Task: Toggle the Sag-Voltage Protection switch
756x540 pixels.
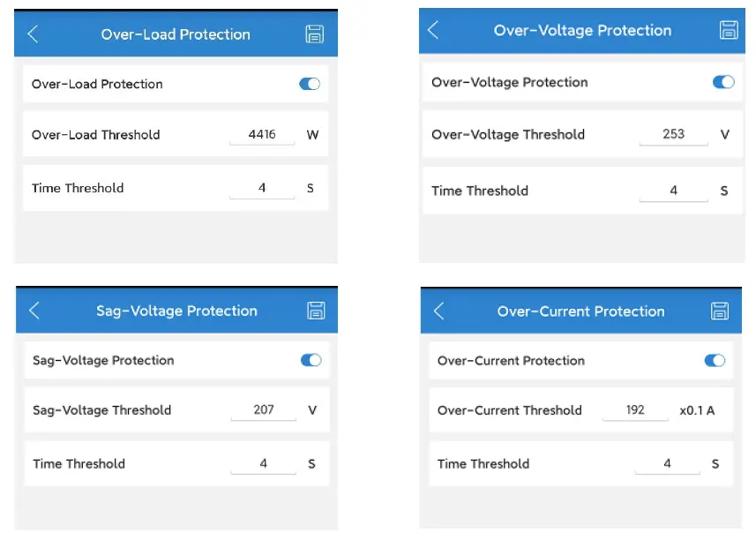Action: point(311,360)
